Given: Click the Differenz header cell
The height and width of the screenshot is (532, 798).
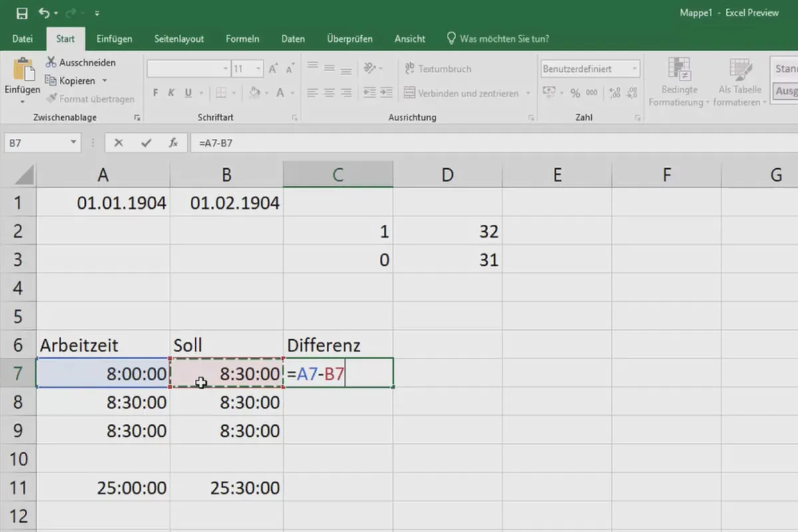Looking at the screenshot, I should [x=338, y=345].
